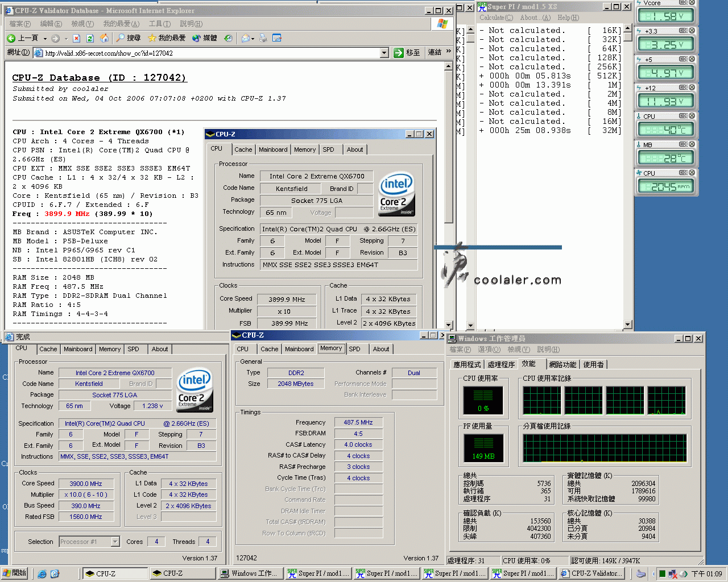728x582 pixels.
Task: Open the Favorites (我的最愛) menu in IE menu bar
Action: point(121,24)
